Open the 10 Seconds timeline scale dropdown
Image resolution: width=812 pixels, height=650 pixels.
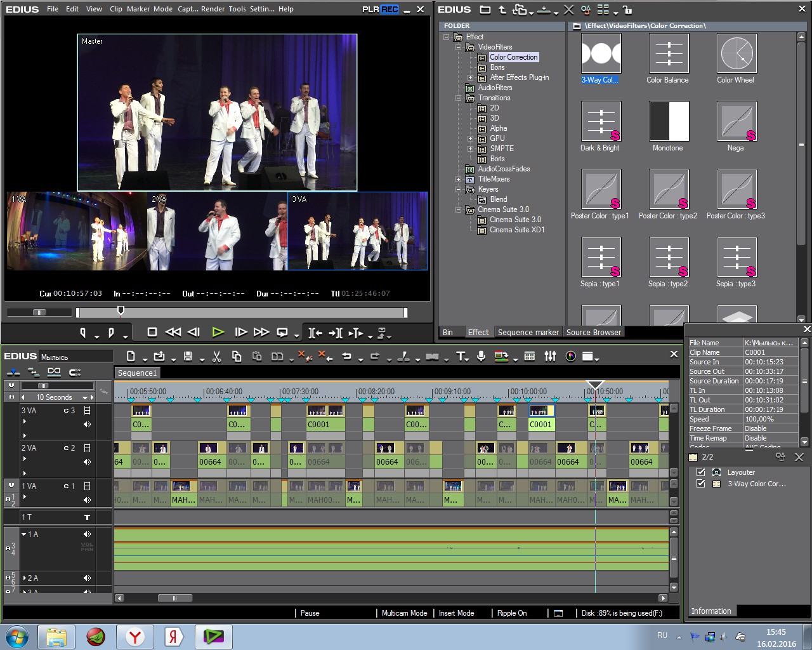click(x=85, y=397)
